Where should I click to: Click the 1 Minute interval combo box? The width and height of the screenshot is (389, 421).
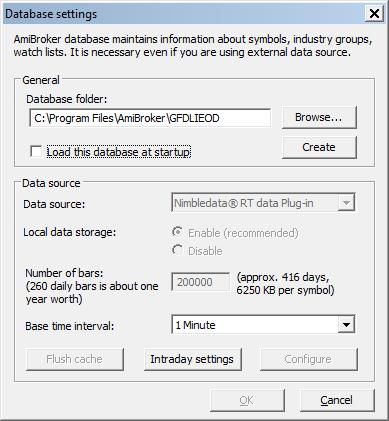click(263, 324)
